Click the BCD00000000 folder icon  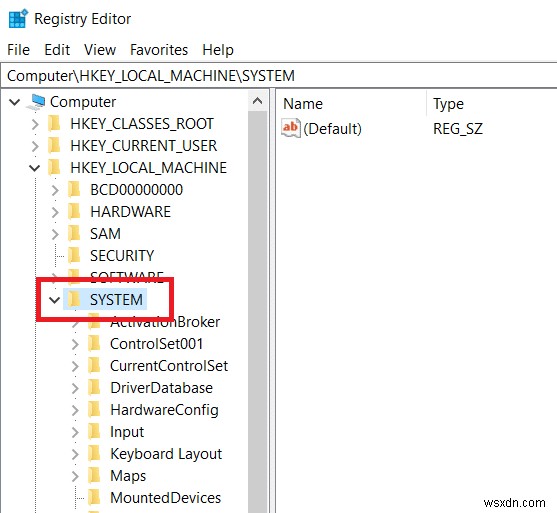74,190
